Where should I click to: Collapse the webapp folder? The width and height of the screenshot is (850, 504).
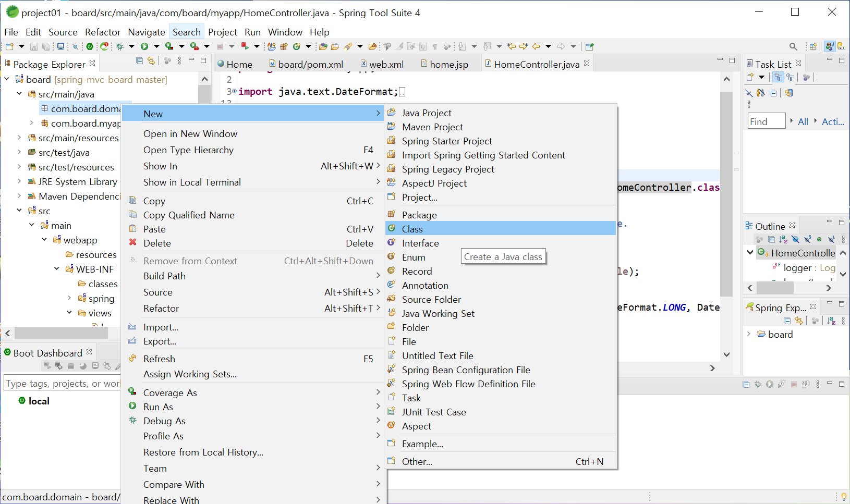(44, 240)
